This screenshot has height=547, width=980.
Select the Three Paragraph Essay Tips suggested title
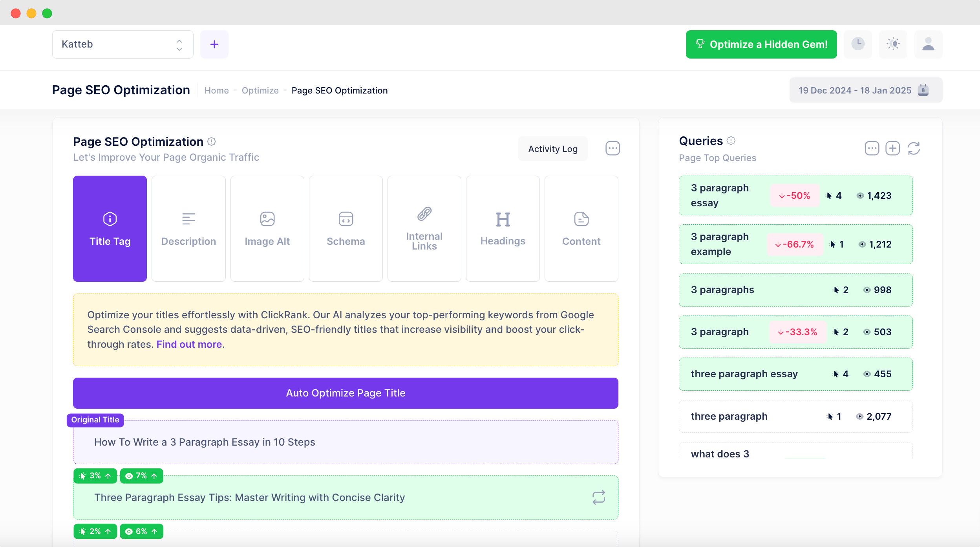coord(346,497)
